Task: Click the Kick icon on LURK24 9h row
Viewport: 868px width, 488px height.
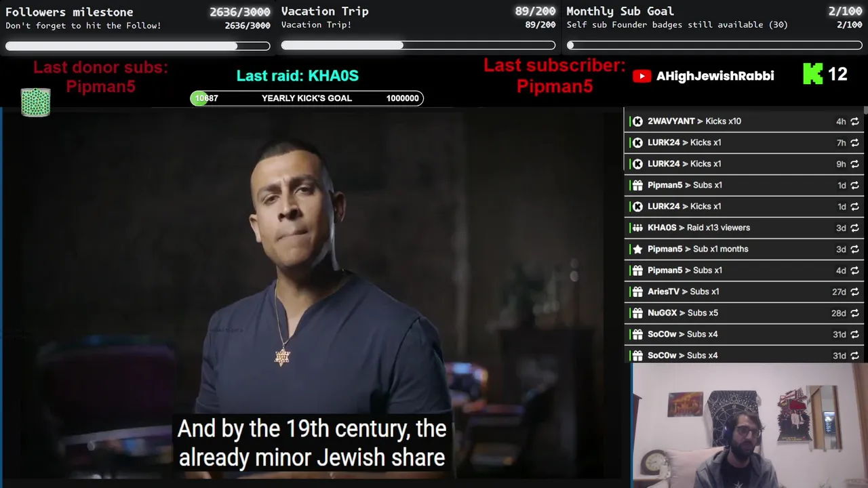Action: tap(637, 163)
